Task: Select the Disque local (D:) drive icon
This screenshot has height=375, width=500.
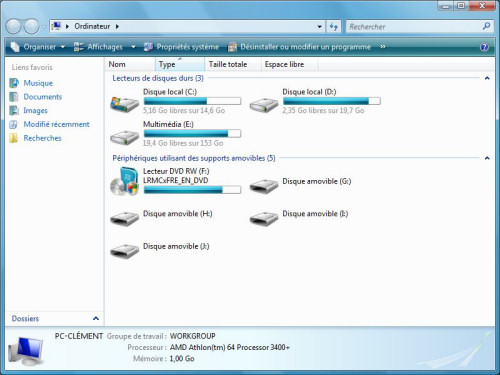Action: coord(264,104)
